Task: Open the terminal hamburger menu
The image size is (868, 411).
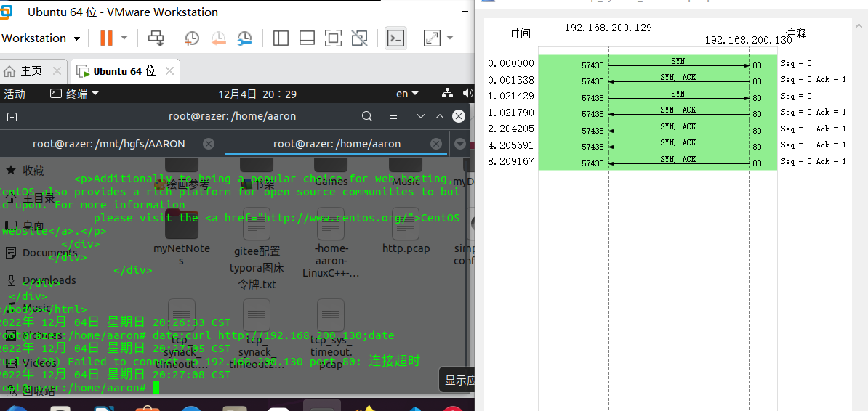Action: click(x=393, y=116)
